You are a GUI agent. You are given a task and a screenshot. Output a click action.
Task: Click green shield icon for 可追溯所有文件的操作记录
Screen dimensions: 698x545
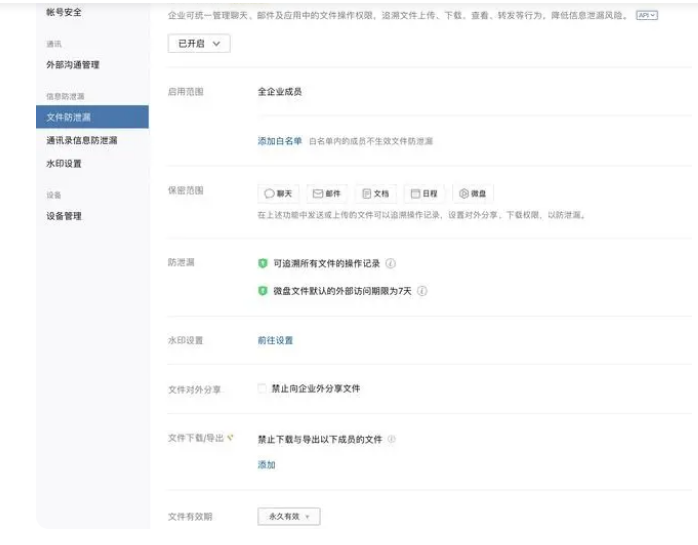263,264
